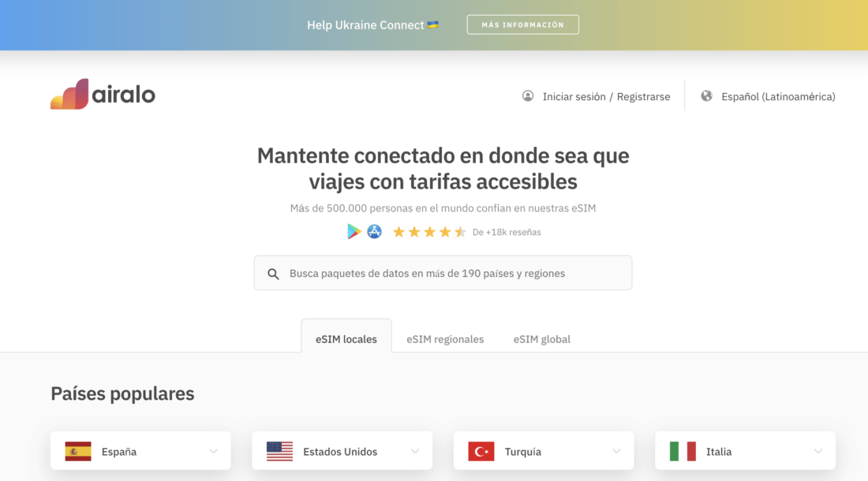Click the search magnifier icon

pos(274,274)
